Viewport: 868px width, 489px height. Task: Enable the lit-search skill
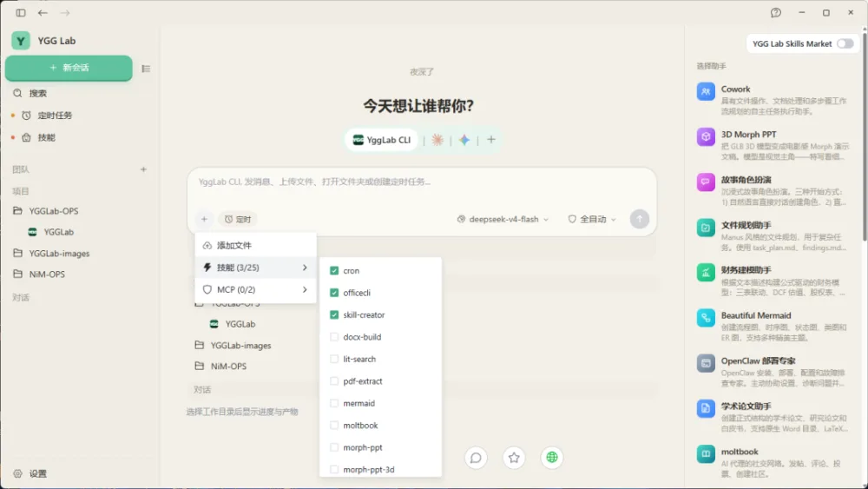pos(334,359)
